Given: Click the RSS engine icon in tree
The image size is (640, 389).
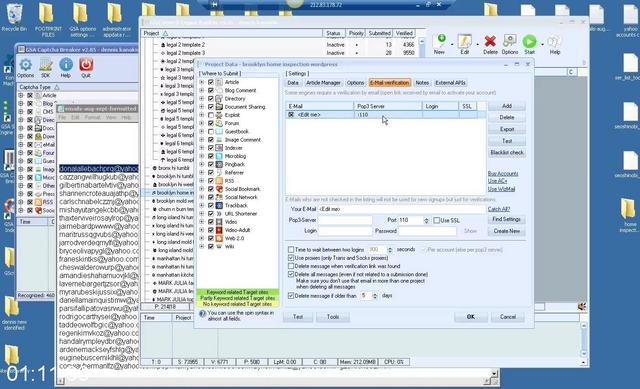Looking at the screenshot, I should (x=219, y=181).
